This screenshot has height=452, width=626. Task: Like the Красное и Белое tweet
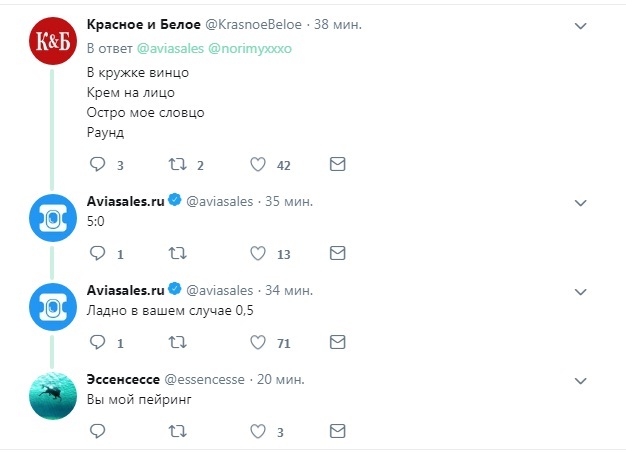(257, 164)
